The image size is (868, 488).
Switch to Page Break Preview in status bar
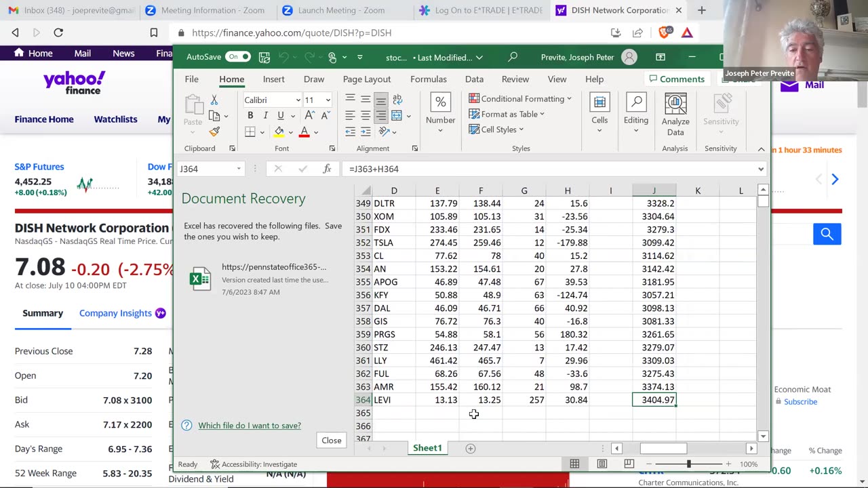[x=629, y=464]
